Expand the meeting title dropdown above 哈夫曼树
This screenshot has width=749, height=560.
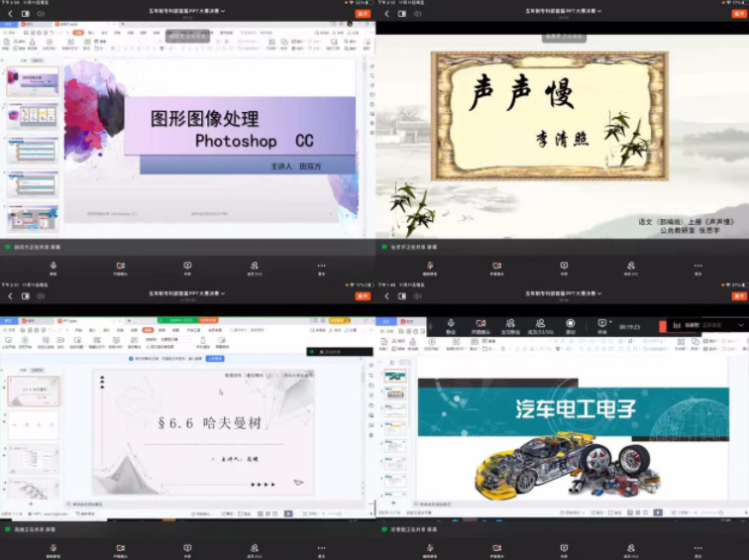223,293
